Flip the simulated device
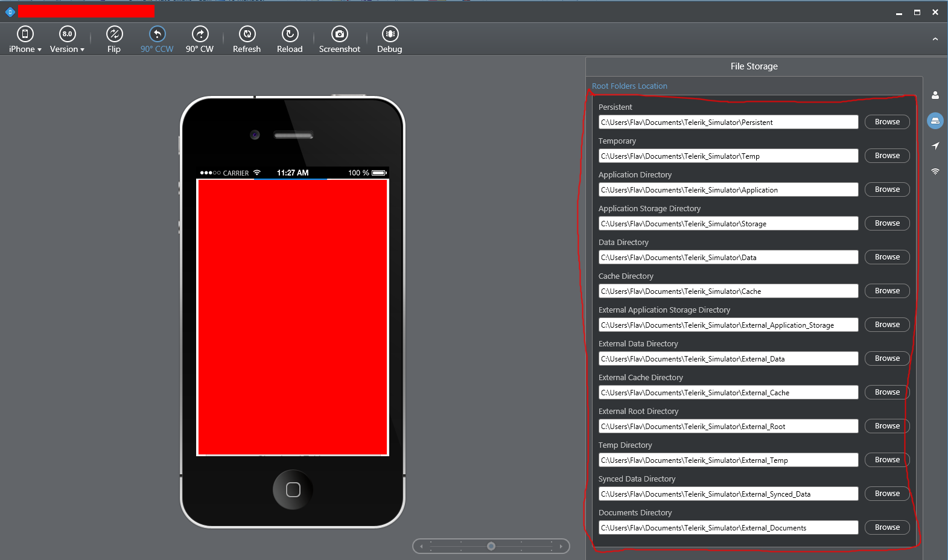The height and width of the screenshot is (560, 948). [x=114, y=40]
